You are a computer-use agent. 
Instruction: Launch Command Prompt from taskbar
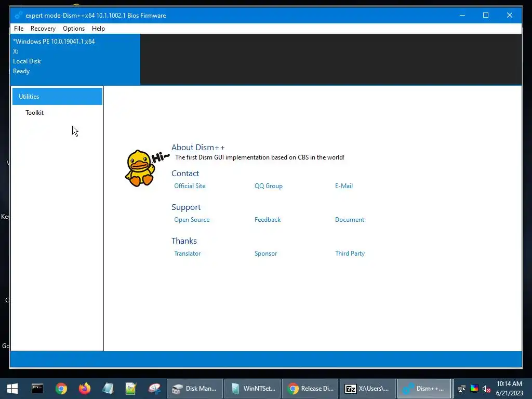[37, 389]
